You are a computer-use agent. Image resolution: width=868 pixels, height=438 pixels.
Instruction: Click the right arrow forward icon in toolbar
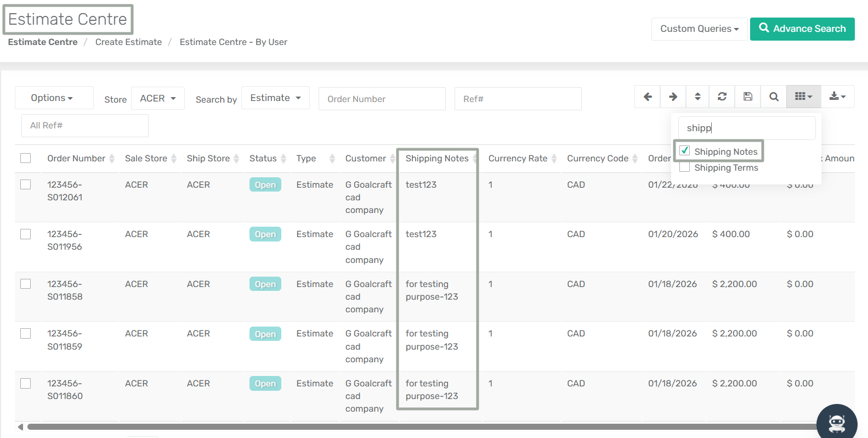(673, 97)
